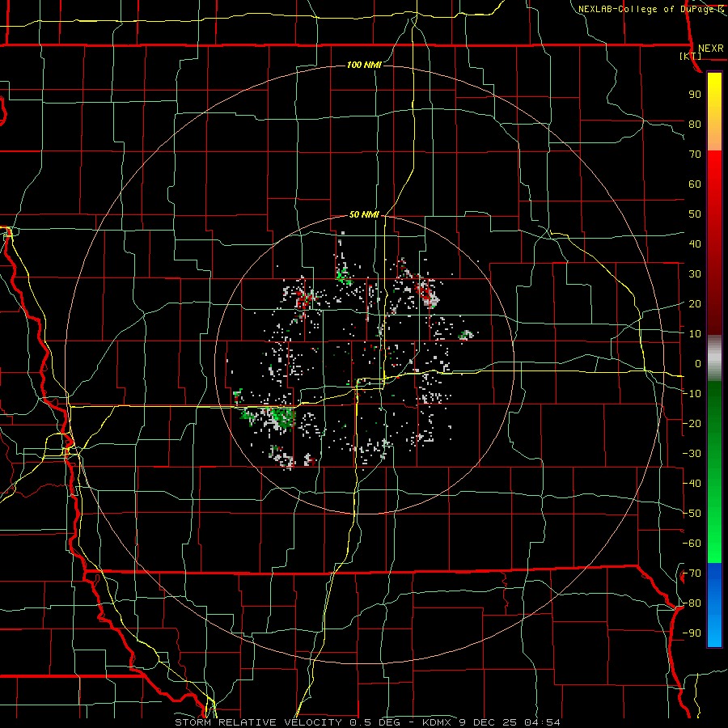Click the [KT] units label above color bar
728x728 pixels.
(691, 56)
